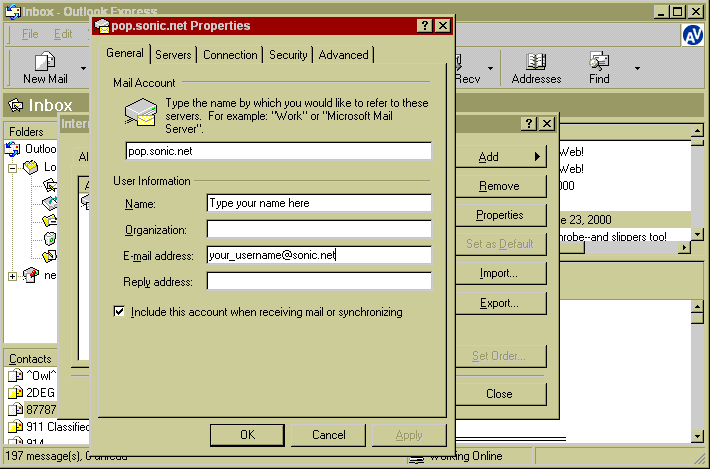Click preview pane scroll down arrow
Image resolution: width=710 pixels, height=469 pixels.
click(x=697, y=436)
